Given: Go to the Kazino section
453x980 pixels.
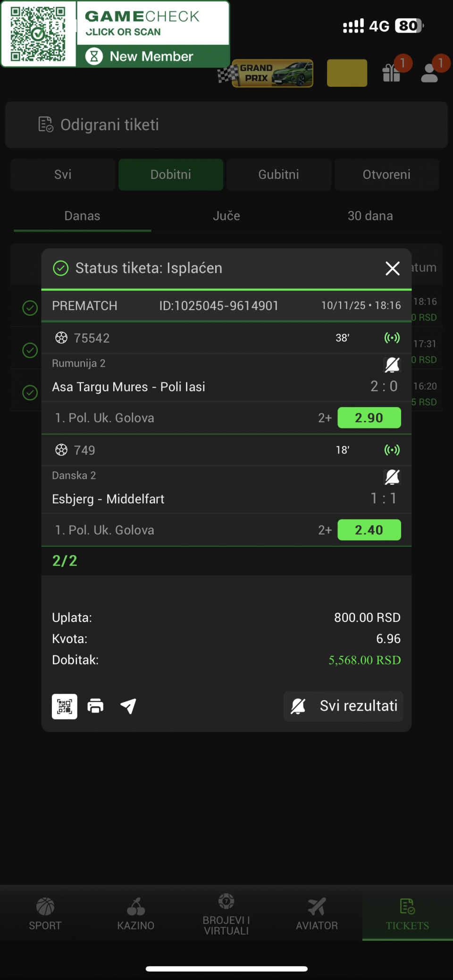Looking at the screenshot, I should tap(136, 913).
